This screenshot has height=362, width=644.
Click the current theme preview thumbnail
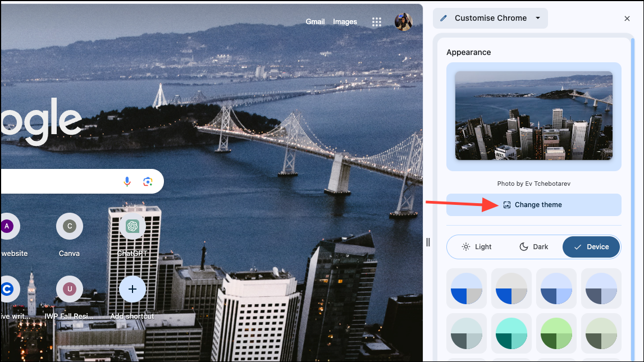coord(534,116)
